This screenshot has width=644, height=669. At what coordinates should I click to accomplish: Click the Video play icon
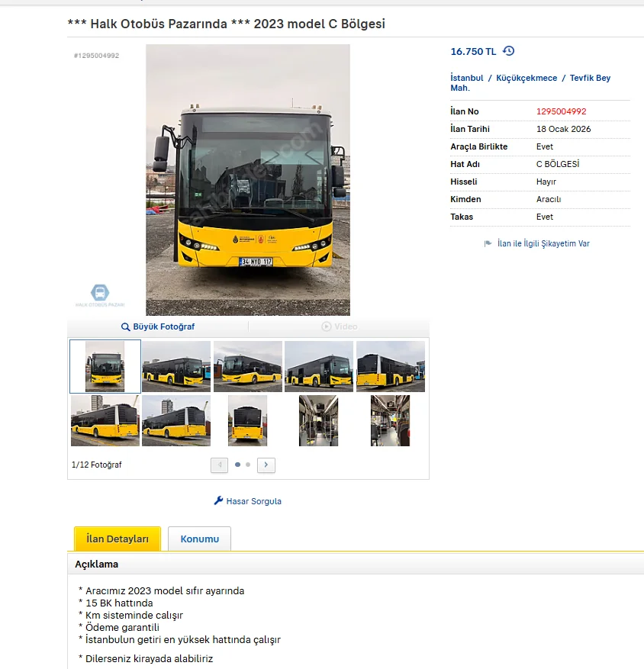[326, 326]
